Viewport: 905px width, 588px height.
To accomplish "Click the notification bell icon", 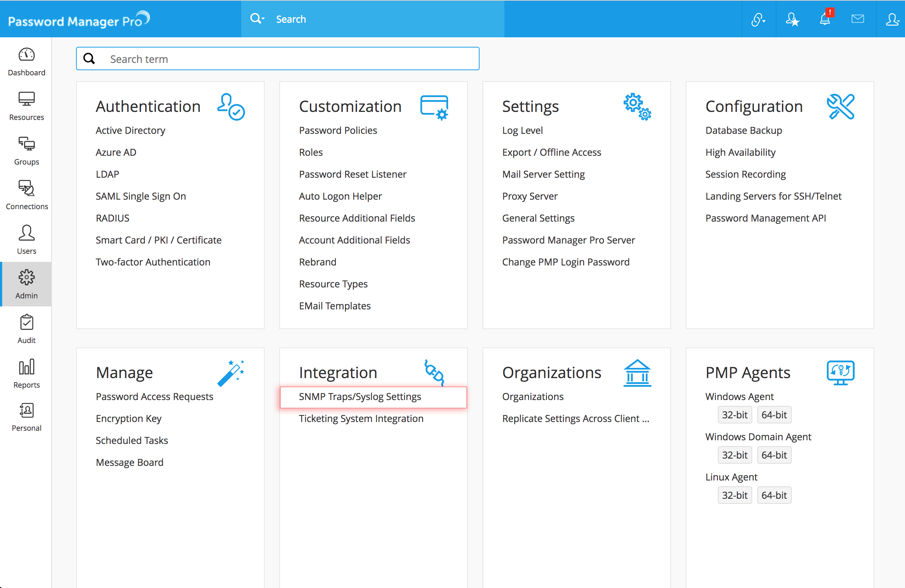I will point(824,19).
